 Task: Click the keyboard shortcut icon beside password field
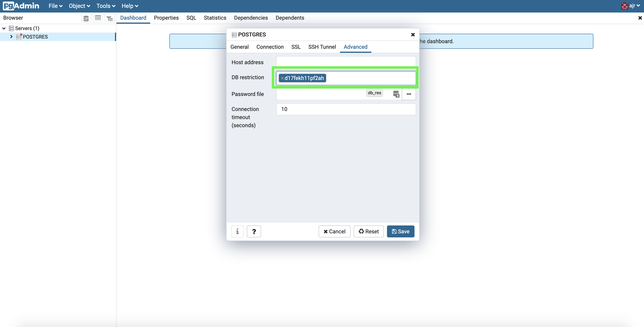[396, 94]
